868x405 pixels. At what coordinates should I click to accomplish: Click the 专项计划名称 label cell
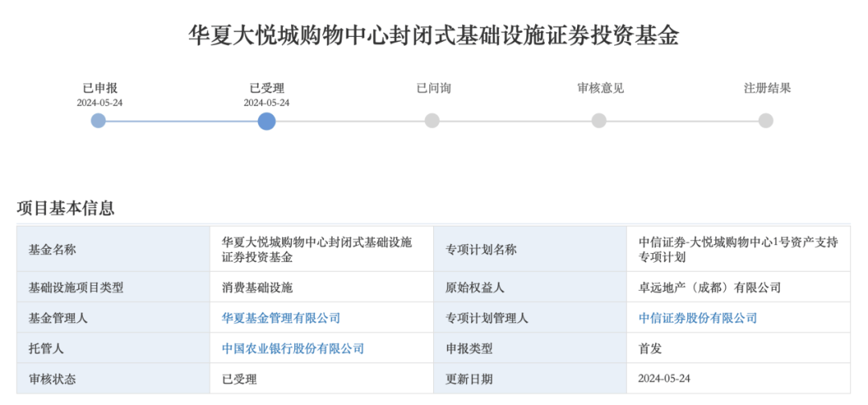pos(530,249)
